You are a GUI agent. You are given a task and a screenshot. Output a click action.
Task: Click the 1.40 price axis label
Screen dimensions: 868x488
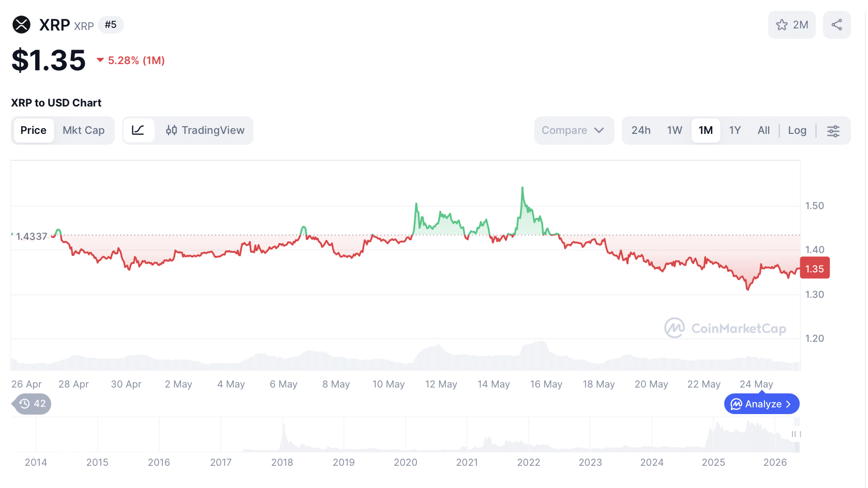(x=815, y=250)
